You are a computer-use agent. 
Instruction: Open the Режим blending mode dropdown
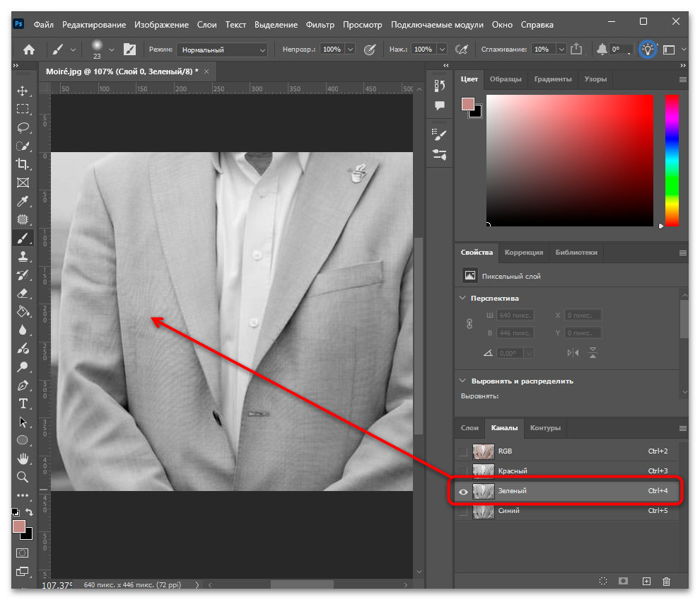pyautogui.click(x=222, y=50)
